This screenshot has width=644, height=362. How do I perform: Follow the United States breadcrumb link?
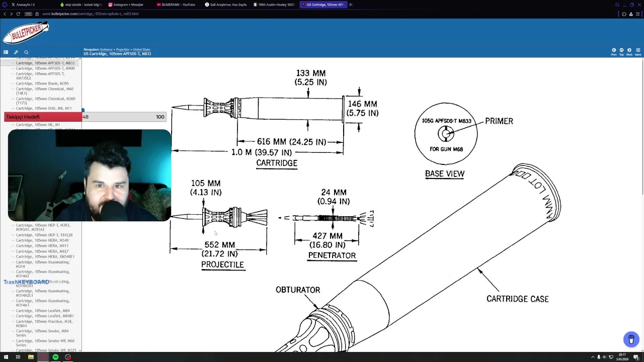pyautogui.click(x=141, y=50)
